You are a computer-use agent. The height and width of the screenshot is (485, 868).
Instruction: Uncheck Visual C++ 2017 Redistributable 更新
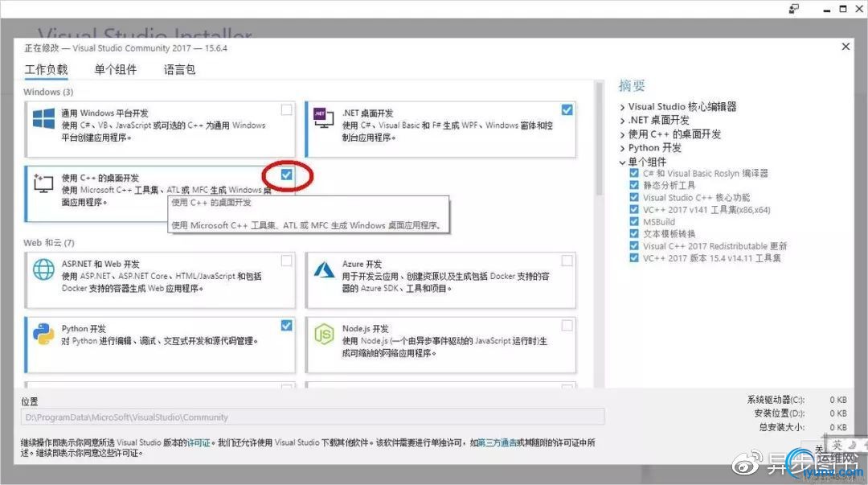coord(634,245)
